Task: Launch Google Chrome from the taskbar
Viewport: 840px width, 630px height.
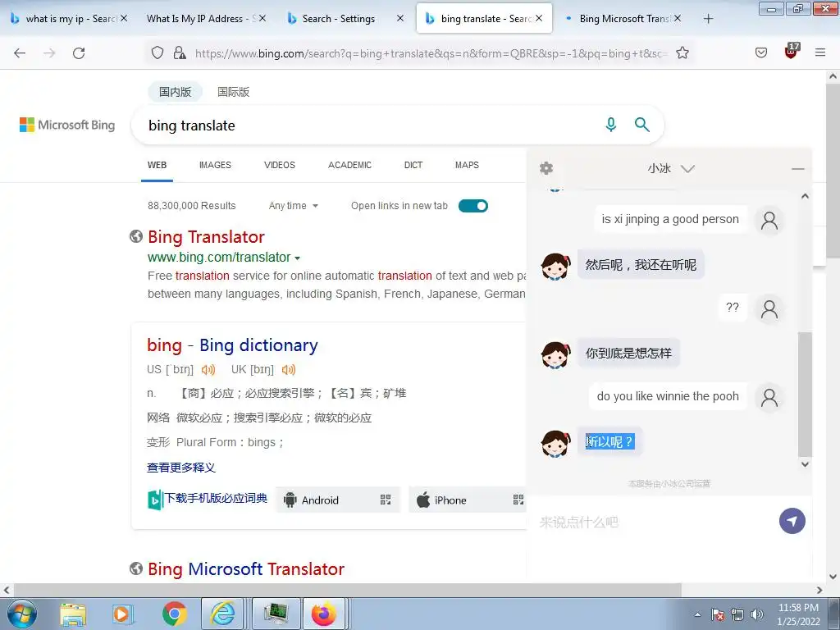Action: (175, 614)
